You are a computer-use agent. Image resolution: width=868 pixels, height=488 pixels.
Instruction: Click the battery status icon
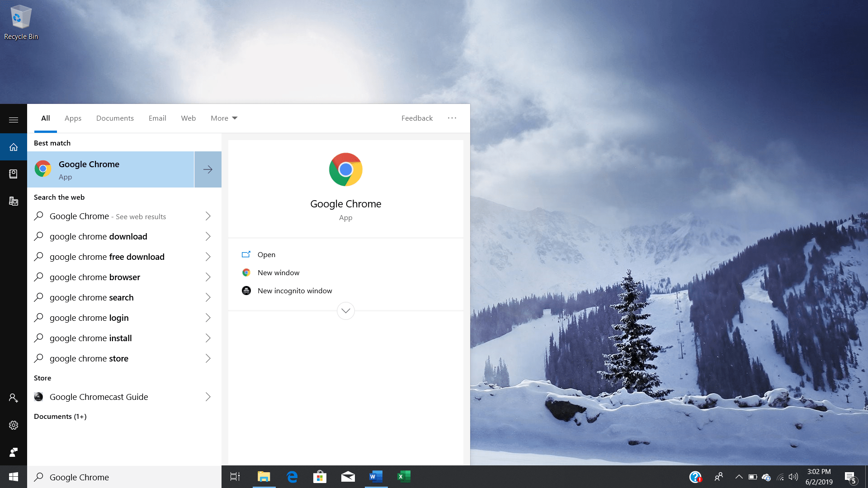[753, 477]
